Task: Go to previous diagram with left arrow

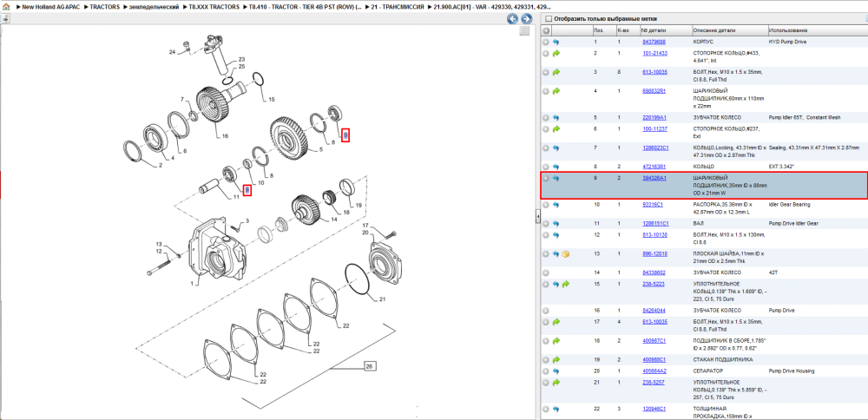Action: tap(513, 19)
